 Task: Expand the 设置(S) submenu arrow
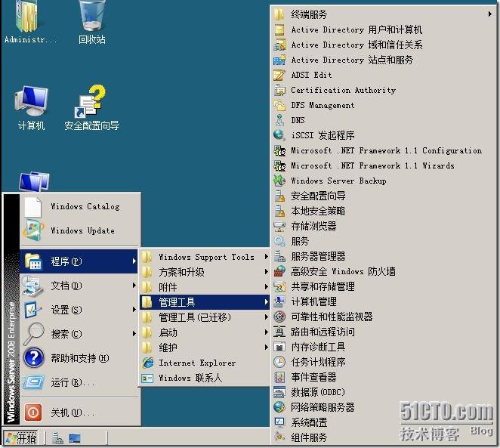134,309
